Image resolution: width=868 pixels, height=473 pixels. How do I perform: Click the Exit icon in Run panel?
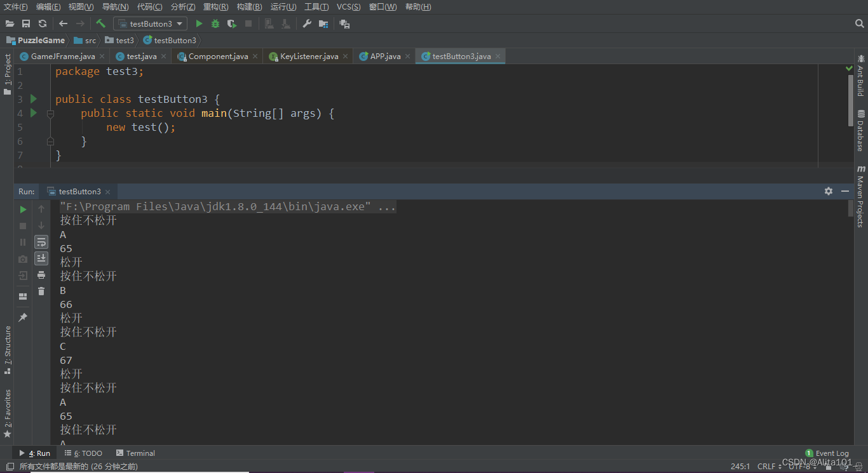coord(23,276)
